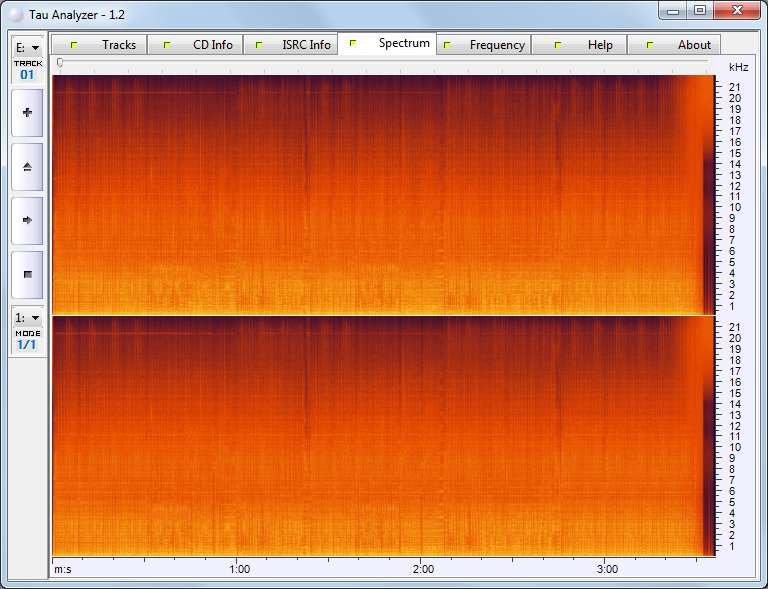This screenshot has width=768, height=589.
Task: Go to the Frequency tab
Action: (x=484, y=45)
